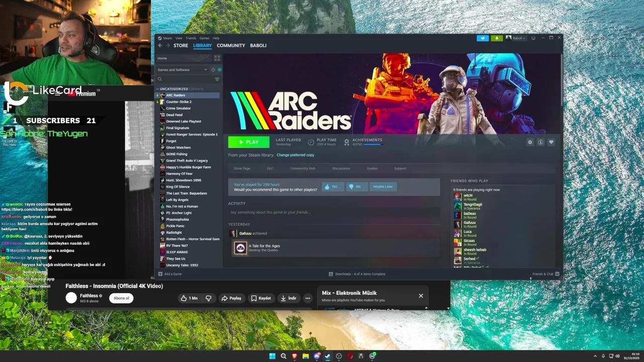Screen dimensions: 644x362
Task: Click Abone ol subscribe button
Action: click(121, 298)
